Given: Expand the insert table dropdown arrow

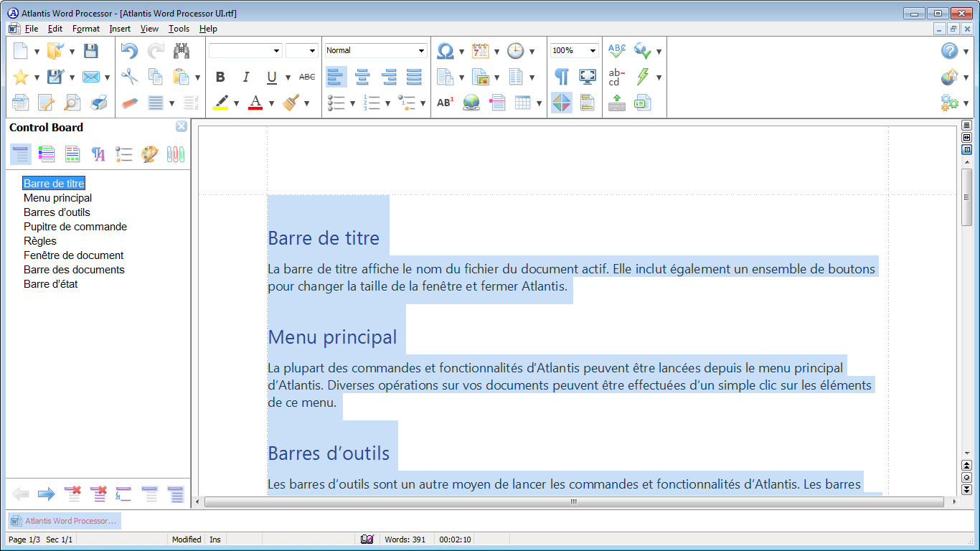Looking at the screenshot, I should point(538,103).
